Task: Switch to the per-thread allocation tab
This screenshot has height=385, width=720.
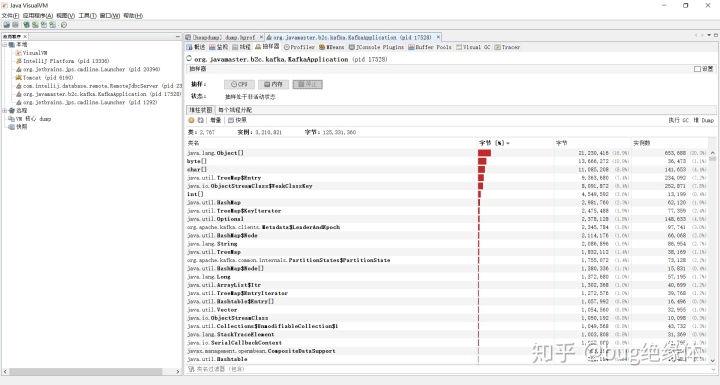Action: point(235,110)
